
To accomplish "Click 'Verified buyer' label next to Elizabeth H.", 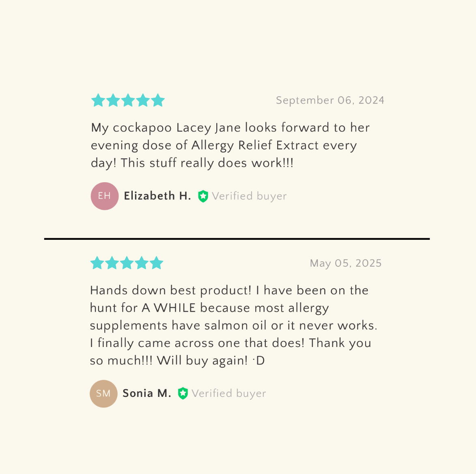I will [x=249, y=196].
